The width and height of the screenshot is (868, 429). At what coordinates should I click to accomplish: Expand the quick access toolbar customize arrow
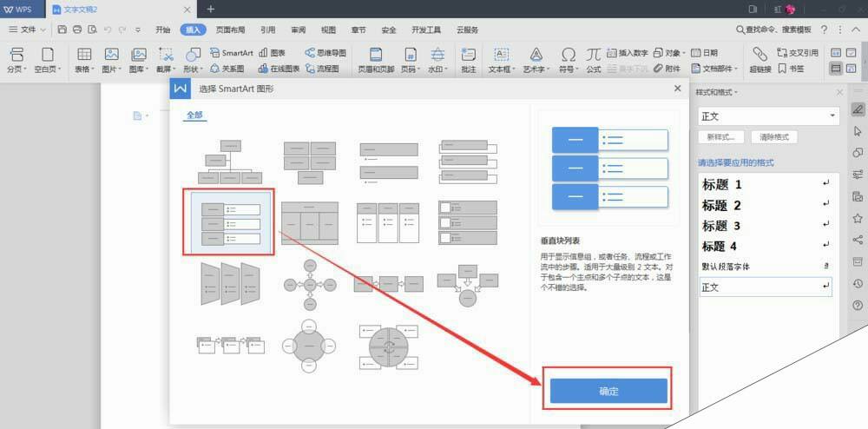(138, 30)
